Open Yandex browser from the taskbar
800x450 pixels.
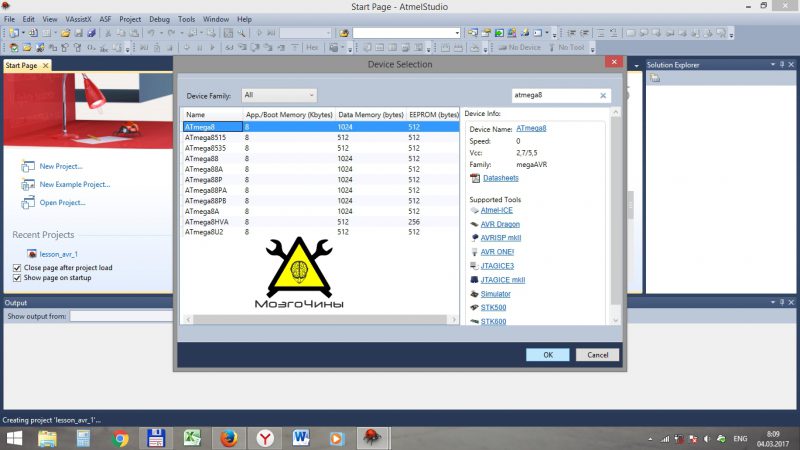[x=265, y=438]
